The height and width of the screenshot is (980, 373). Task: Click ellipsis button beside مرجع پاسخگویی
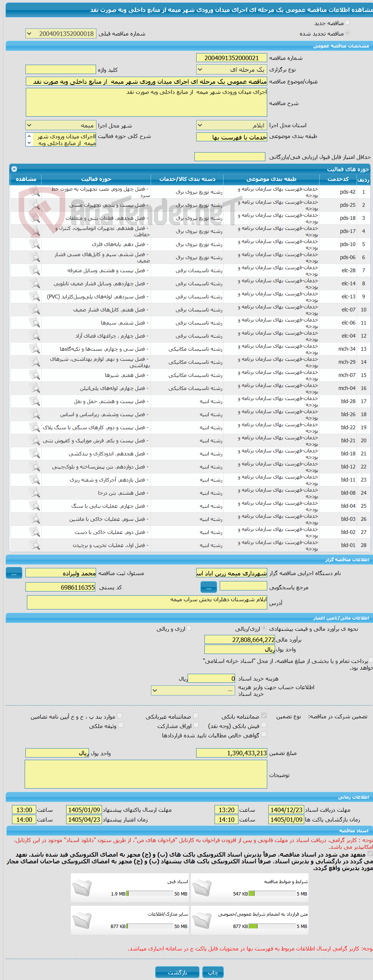(208, 588)
